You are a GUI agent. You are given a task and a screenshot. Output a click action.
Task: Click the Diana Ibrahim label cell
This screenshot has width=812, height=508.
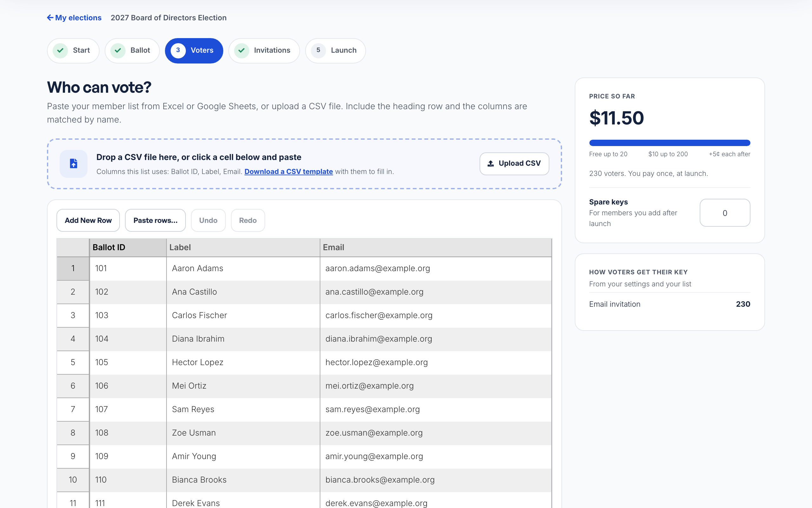point(243,339)
